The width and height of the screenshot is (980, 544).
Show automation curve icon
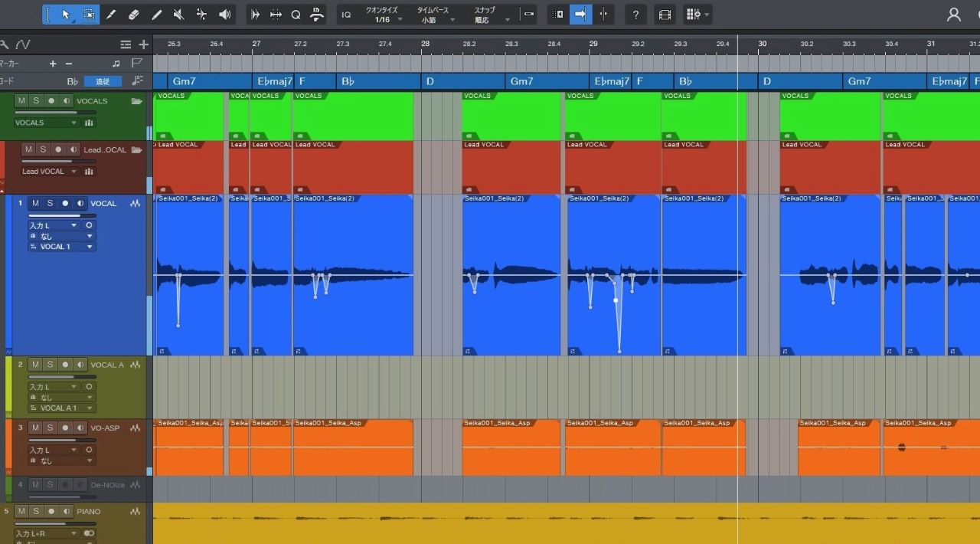(x=23, y=44)
